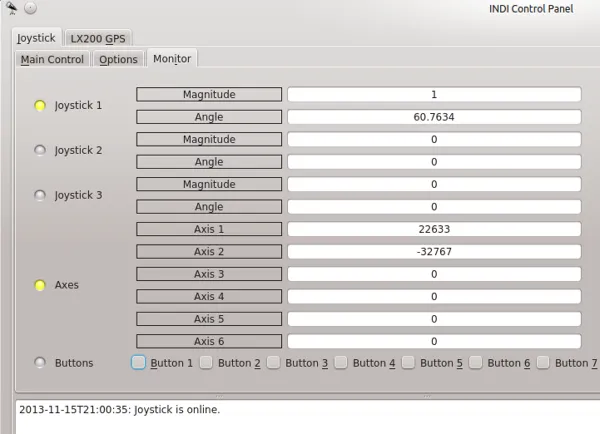Image resolution: width=600 pixels, height=434 pixels.
Task: Click the Axis 1 label box
Action: pos(209,229)
